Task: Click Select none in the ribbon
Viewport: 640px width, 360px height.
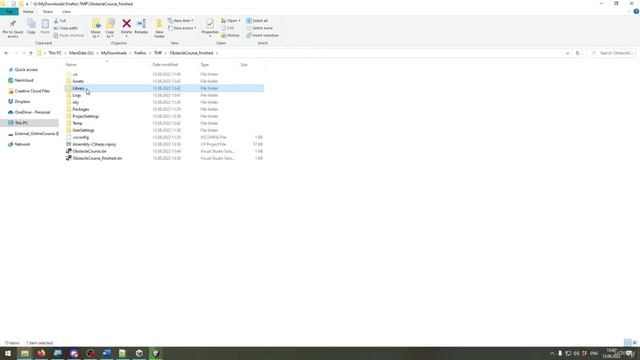Action: [x=260, y=28]
